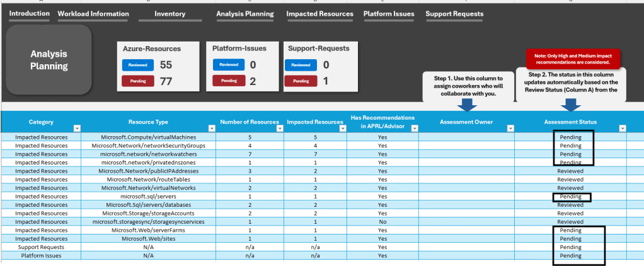The height and width of the screenshot is (266, 644).
Task: Select the red high and medium impact note
Action: click(x=572, y=59)
